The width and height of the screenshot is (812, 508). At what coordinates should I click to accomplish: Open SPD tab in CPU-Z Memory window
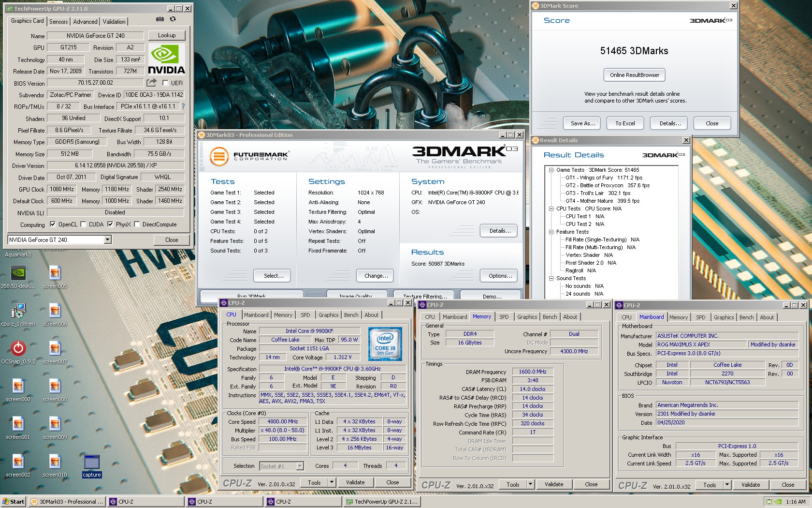(x=504, y=317)
